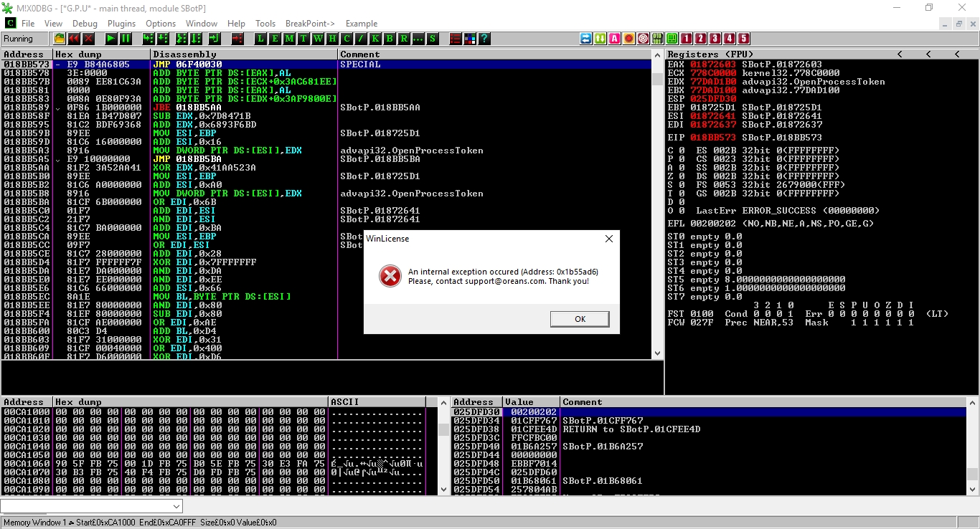Select the JBE 018BB5AA instruction row
Image resolution: width=980 pixels, height=529 pixels.
tap(326, 108)
